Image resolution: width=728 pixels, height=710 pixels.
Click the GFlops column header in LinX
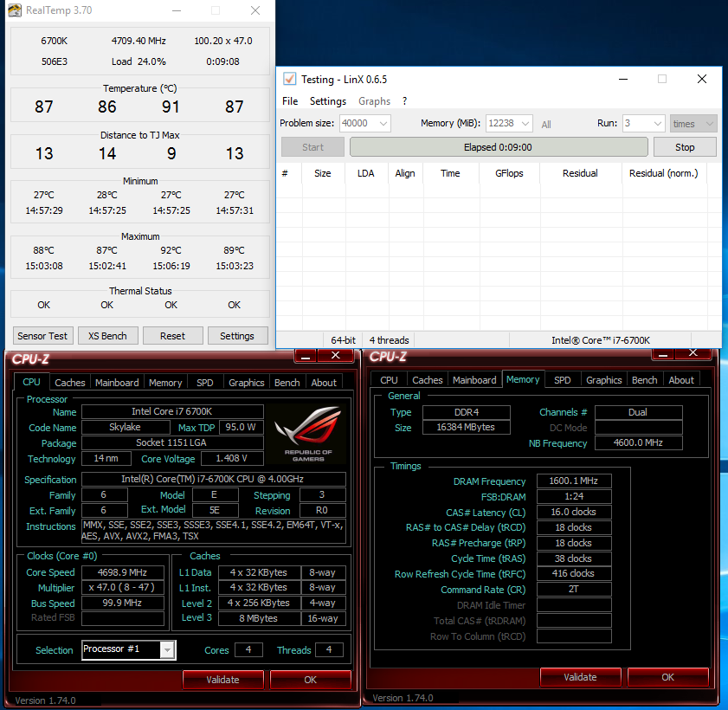click(x=509, y=173)
